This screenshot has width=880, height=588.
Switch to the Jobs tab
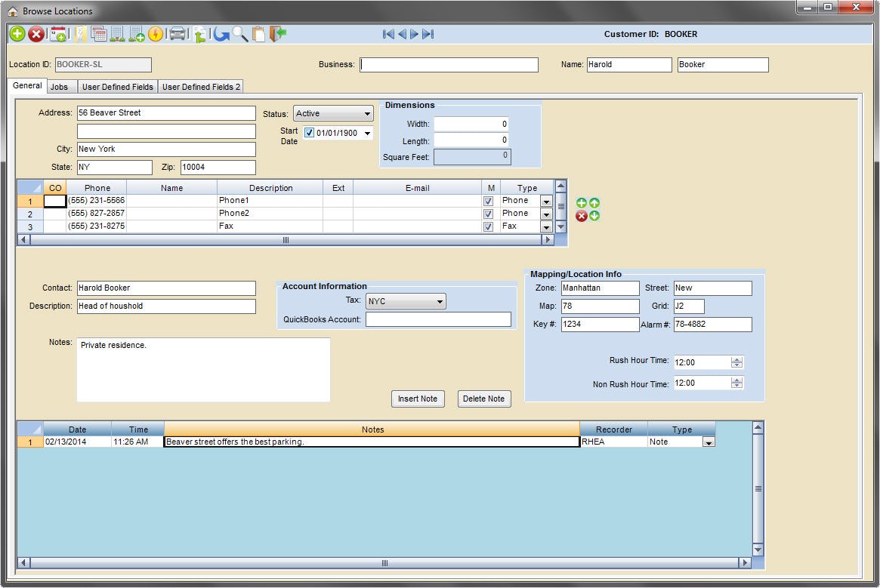coord(60,86)
